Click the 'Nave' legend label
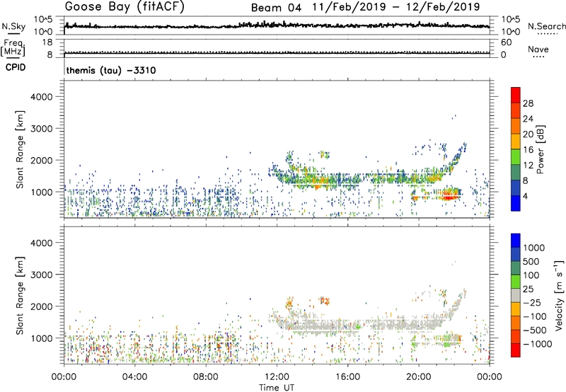 (x=538, y=49)
